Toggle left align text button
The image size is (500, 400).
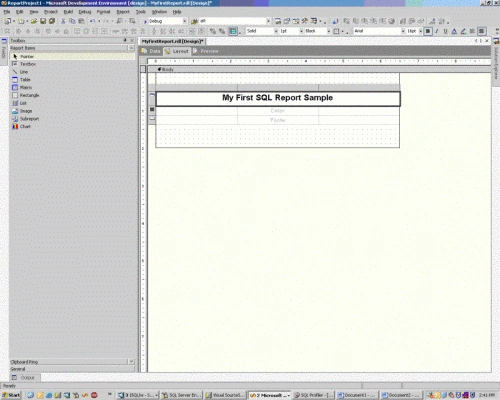click(472, 31)
